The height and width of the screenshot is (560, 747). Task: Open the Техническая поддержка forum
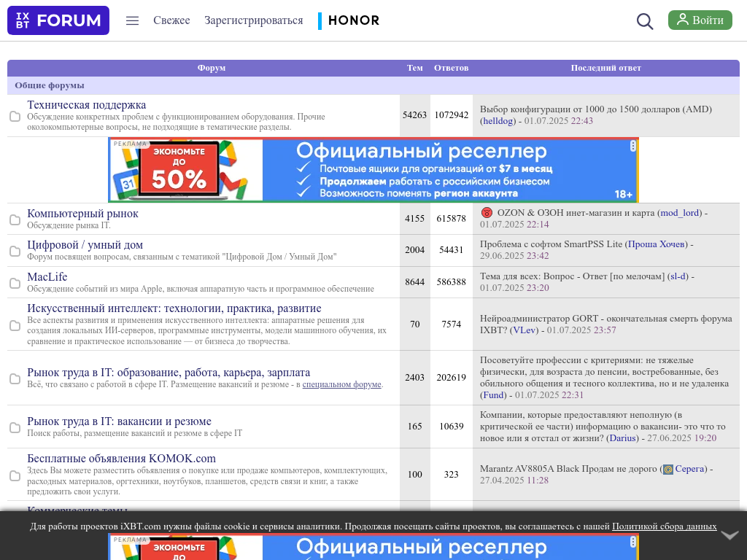pyautogui.click(x=86, y=105)
